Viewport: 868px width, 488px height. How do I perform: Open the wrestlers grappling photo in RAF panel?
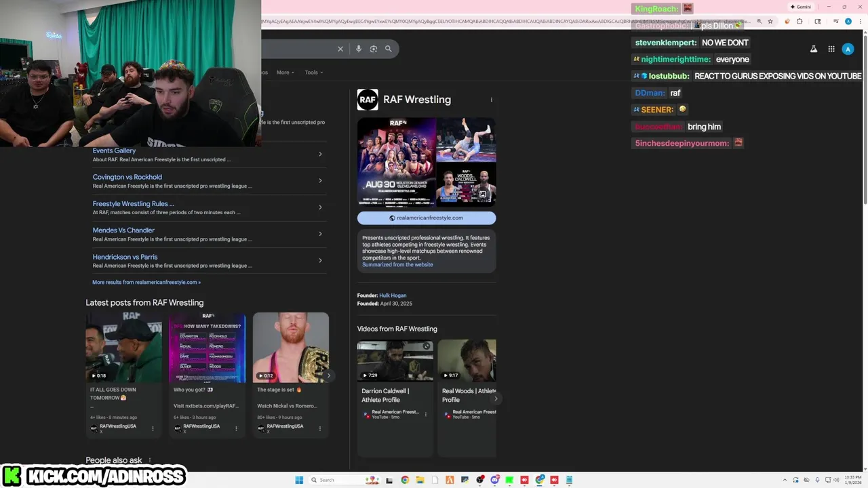(466, 140)
